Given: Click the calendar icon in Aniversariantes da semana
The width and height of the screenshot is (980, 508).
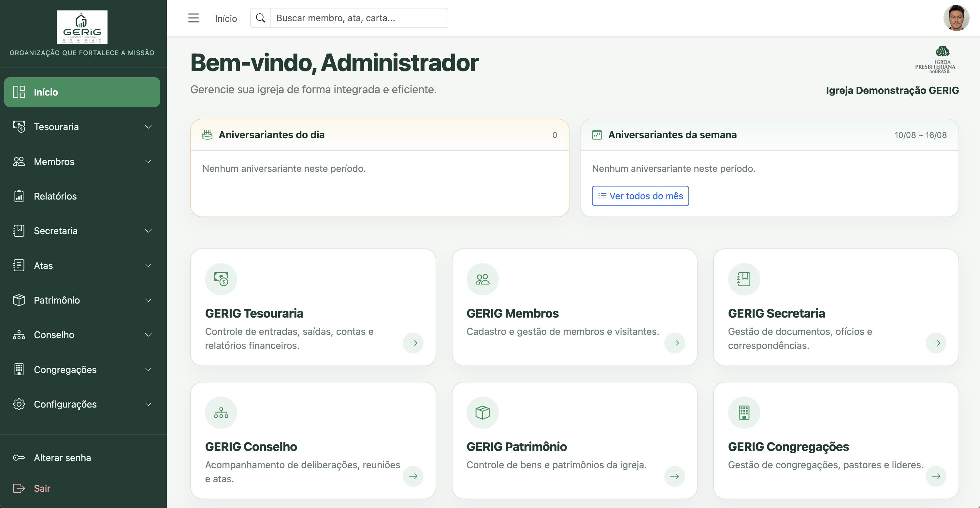Looking at the screenshot, I should coord(597,134).
